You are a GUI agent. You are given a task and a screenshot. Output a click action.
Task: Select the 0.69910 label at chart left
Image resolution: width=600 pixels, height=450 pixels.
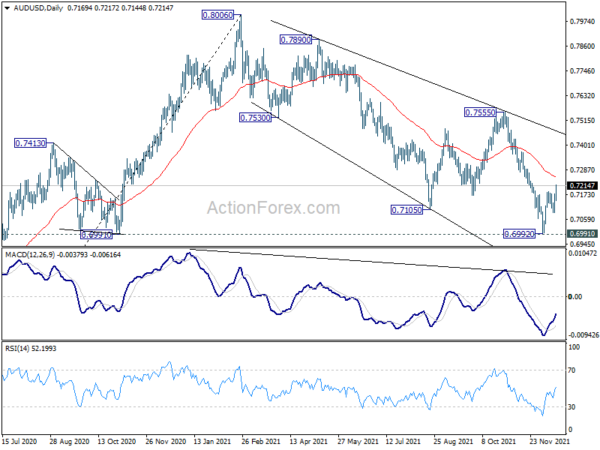pos(96,235)
